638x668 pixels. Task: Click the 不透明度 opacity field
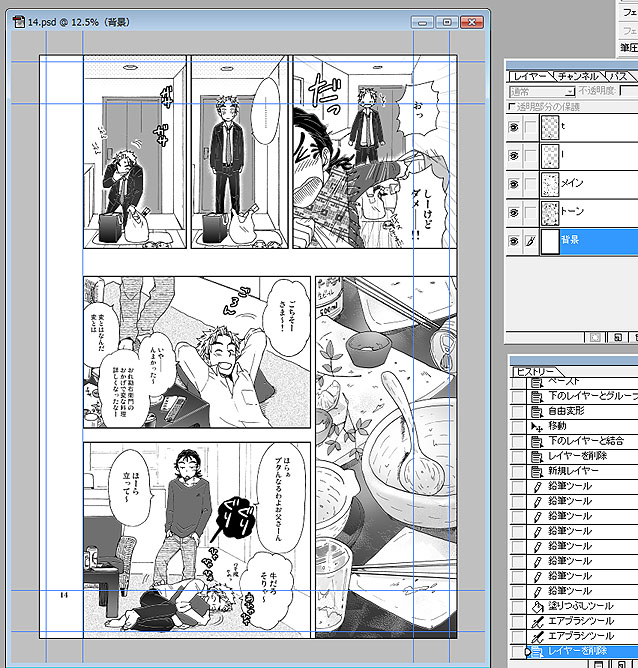[x=629, y=91]
